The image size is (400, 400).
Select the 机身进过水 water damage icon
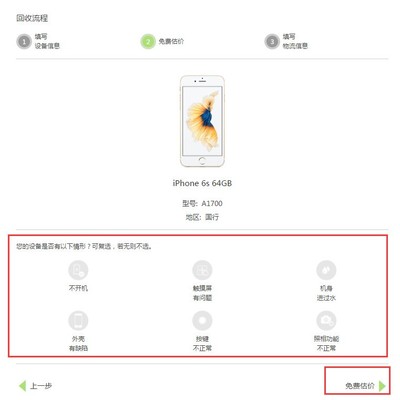[326, 270]
